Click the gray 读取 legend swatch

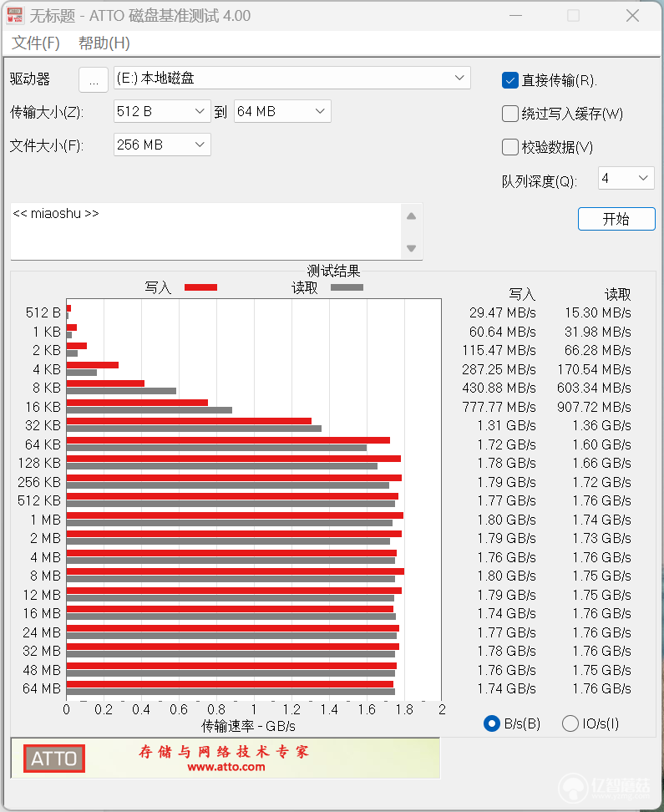point(347,287)
